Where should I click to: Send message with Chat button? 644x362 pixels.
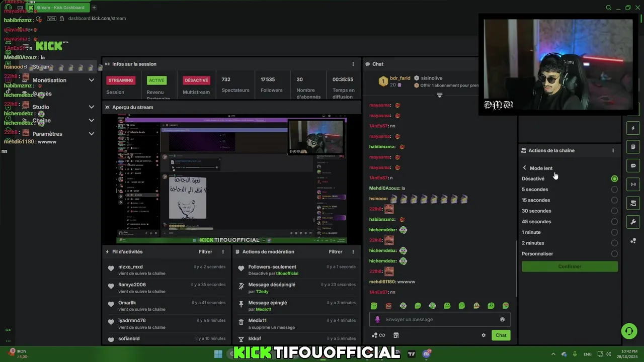pos(501,335)
